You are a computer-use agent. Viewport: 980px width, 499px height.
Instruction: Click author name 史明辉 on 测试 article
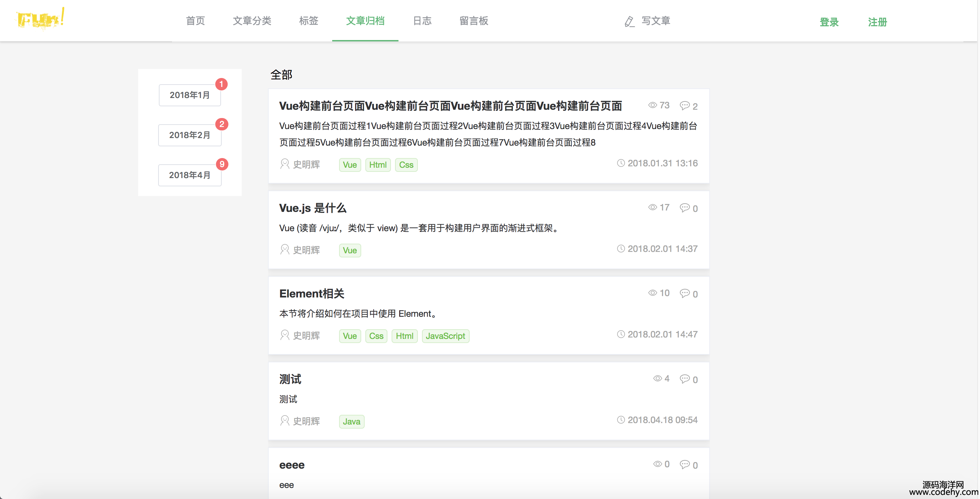(x=306, y=421)
